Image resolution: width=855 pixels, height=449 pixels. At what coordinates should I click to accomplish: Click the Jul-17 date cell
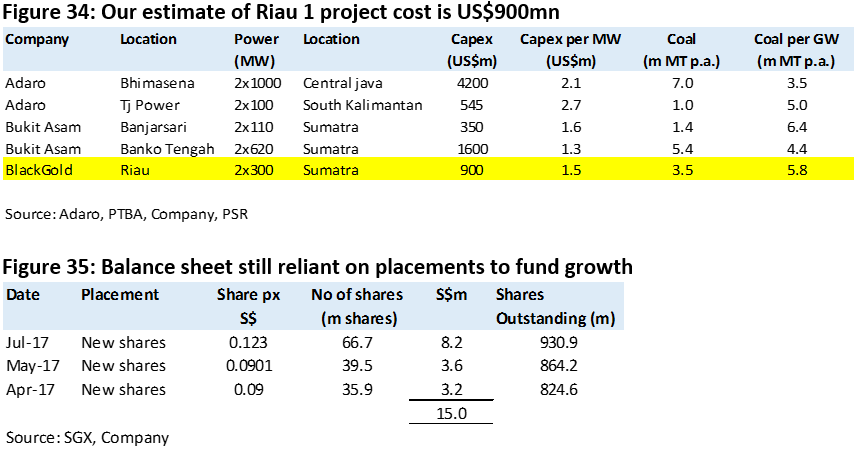(x=27, y=343)
